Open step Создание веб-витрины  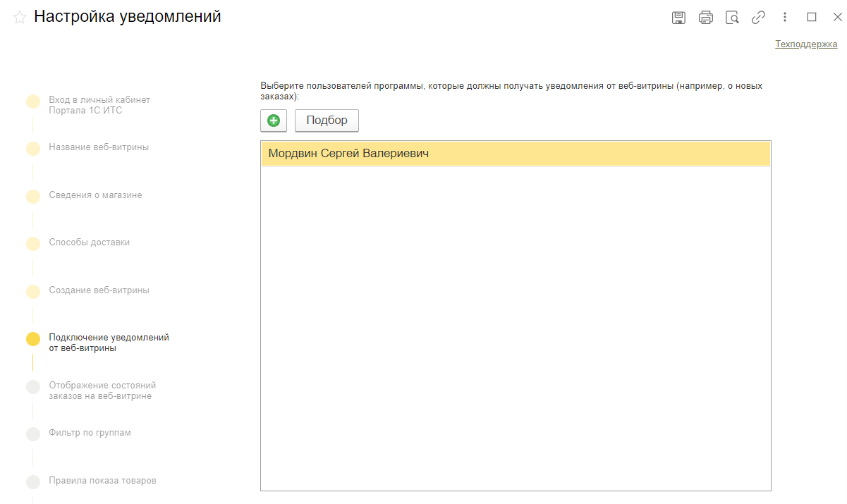click(x=99, y=290)
